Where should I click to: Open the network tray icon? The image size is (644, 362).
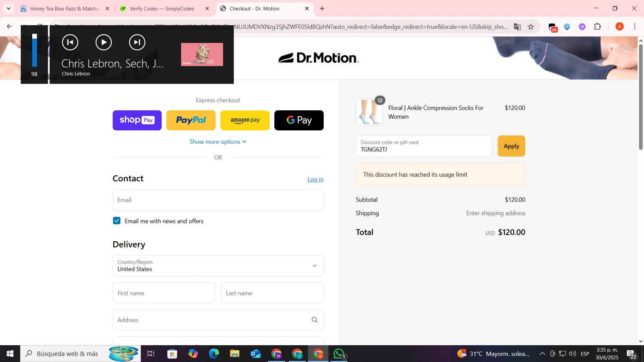(562, 354)
